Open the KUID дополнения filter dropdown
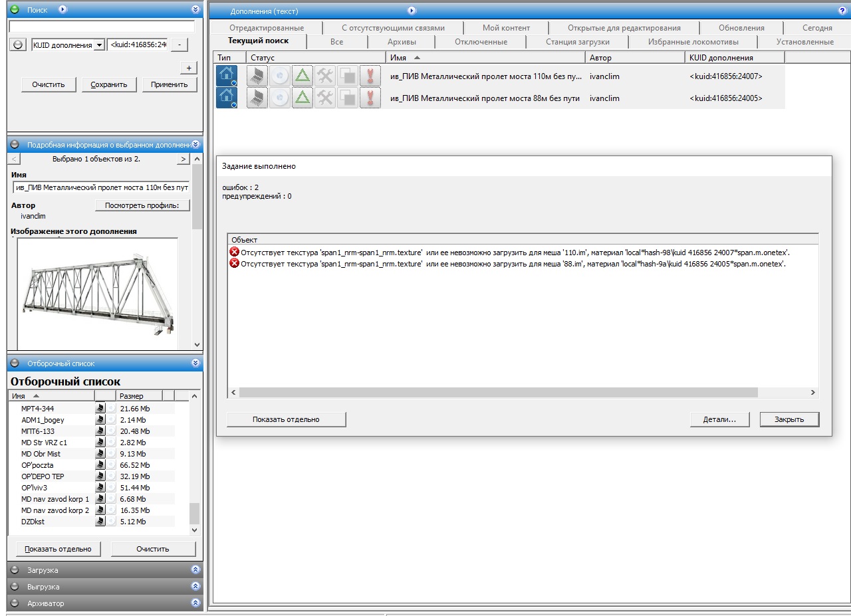This screenshot has width=851, height=616. coord(99,45)
